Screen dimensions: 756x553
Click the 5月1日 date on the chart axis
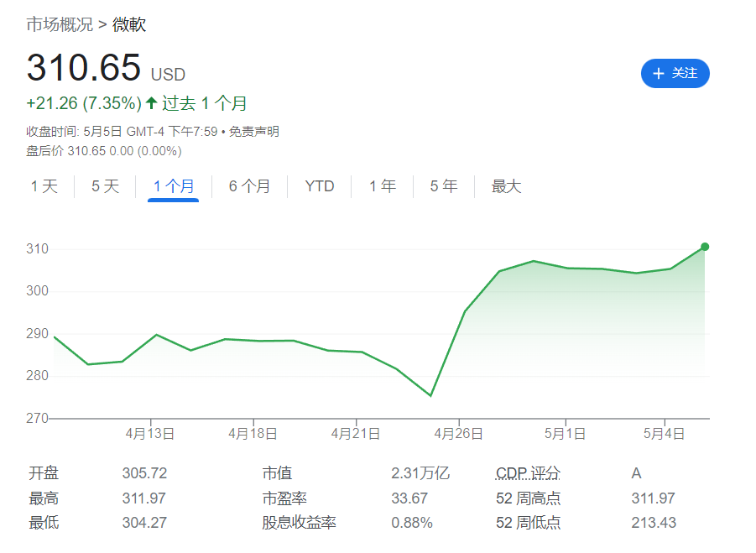tap(565, 434)
